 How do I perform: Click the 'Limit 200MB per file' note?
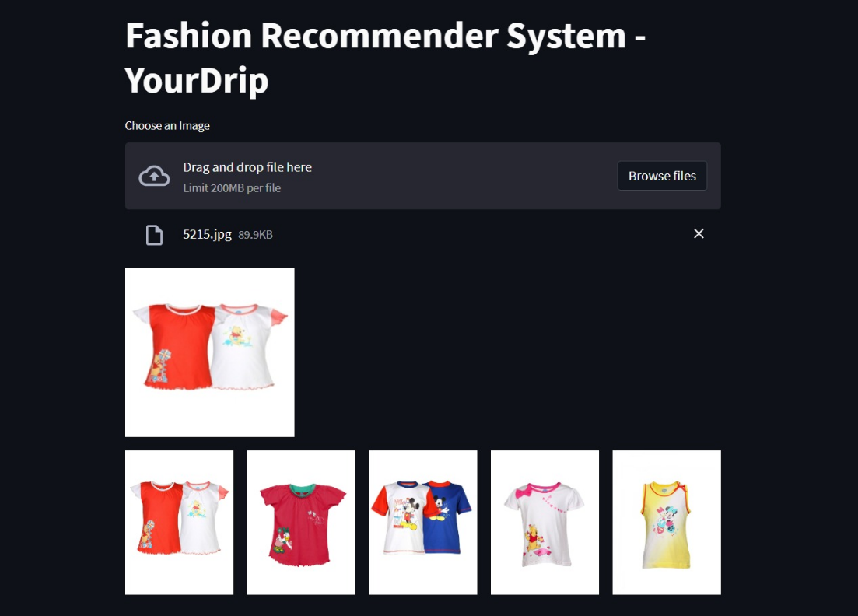point(232,187)
